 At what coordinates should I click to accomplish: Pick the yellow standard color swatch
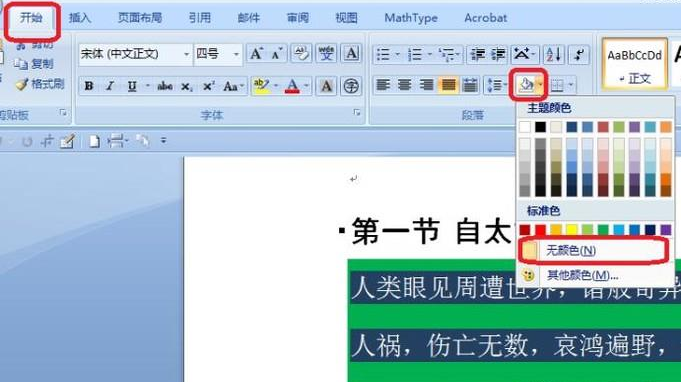point(572,229)
